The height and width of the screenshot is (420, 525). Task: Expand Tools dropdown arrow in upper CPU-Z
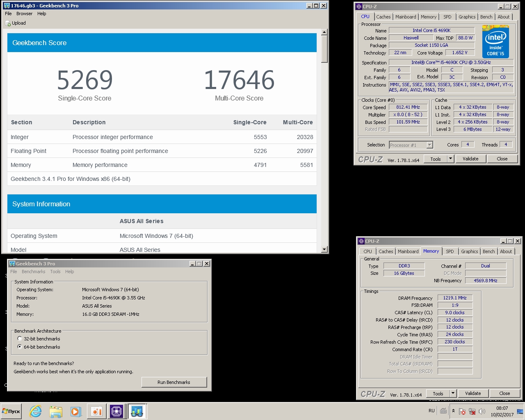click(450, 159)
